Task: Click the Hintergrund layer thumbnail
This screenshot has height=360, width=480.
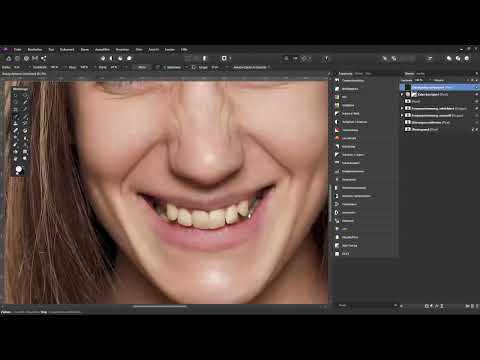Action: point(408,130)
